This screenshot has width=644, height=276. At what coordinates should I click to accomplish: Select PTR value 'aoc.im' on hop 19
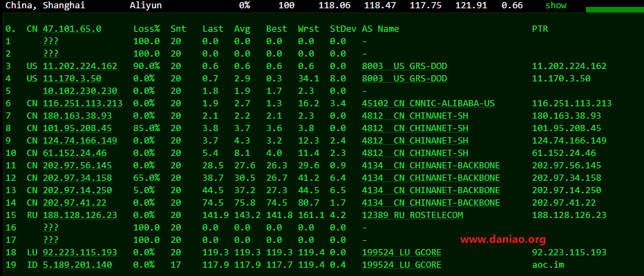click(548, 265)
